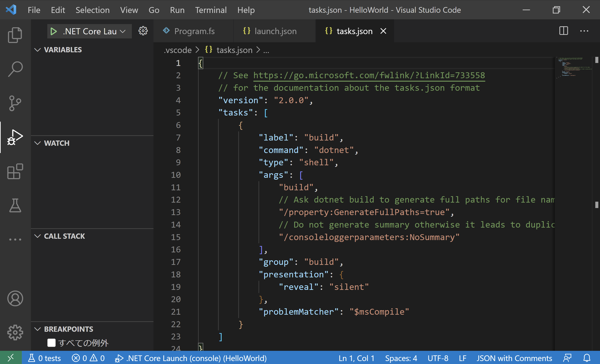Open the Explorer view icon
Image resolution: width=600 pixels, height=364 pixels.
[15, 35]
